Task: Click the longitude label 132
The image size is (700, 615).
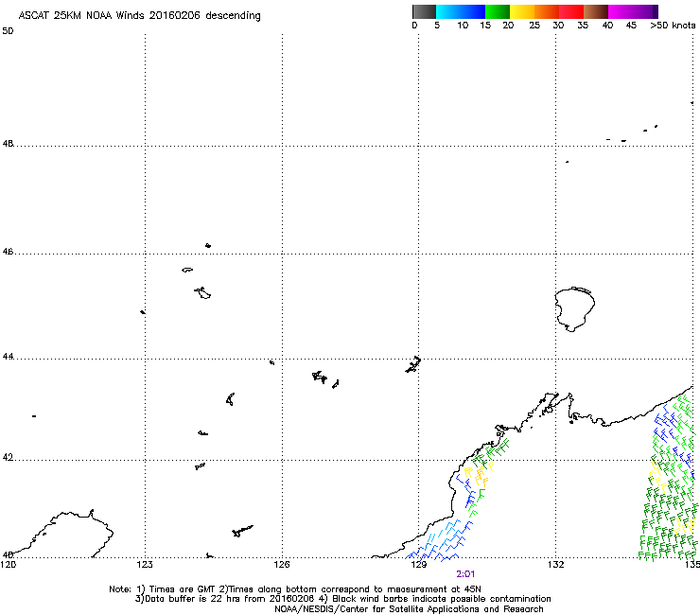Action: tap(556, 565)
